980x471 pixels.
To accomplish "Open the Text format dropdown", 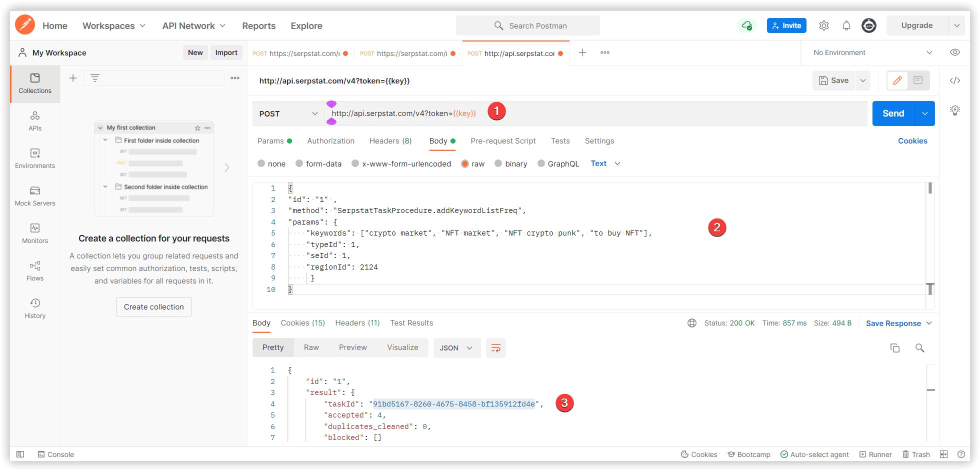I will (605, 163).
